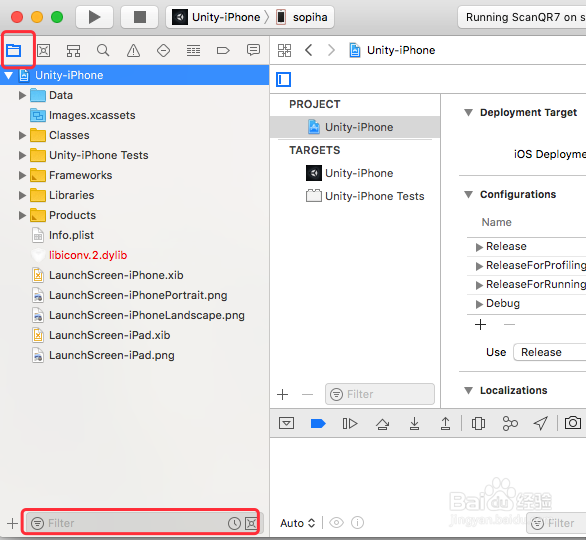Stop the running app

[139, 17]
